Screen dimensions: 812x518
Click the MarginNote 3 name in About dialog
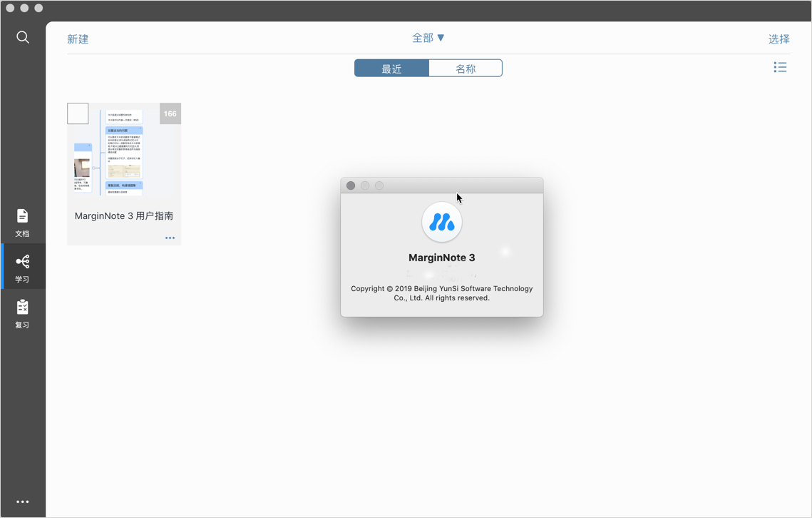pos(442,258)
